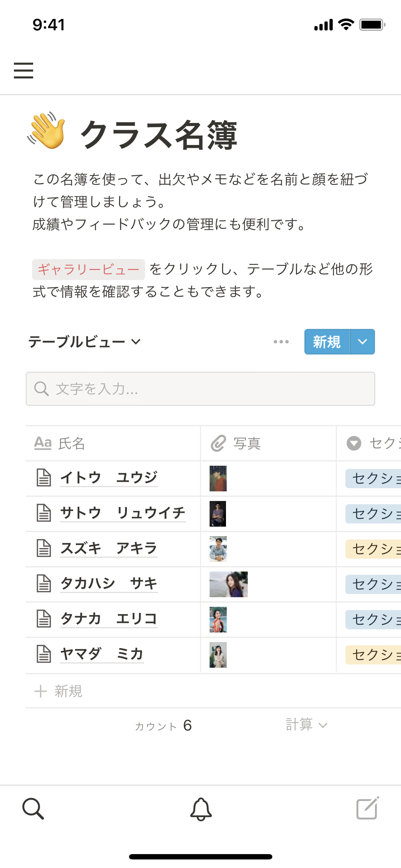Open タカハシ サキ's photo thumbnail
The image size is (401, 868).
228,584
